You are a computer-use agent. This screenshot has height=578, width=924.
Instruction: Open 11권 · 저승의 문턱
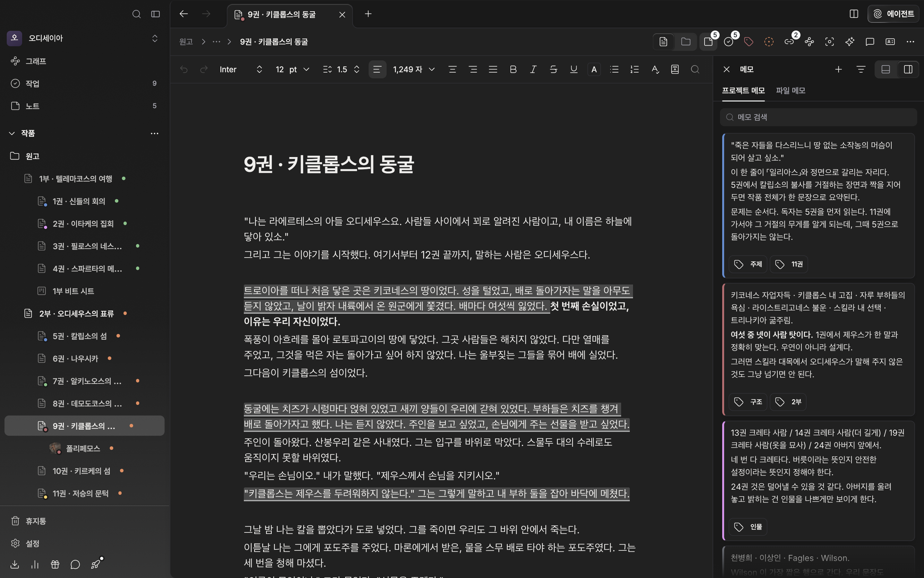point(85,493)
